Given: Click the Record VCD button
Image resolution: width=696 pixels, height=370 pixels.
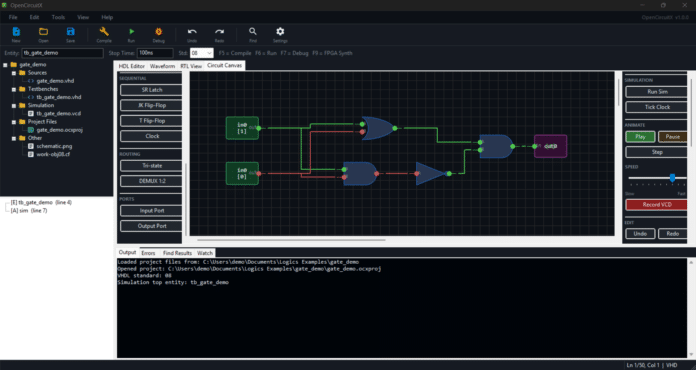Looking at the screenshot, I should (657, 205).
